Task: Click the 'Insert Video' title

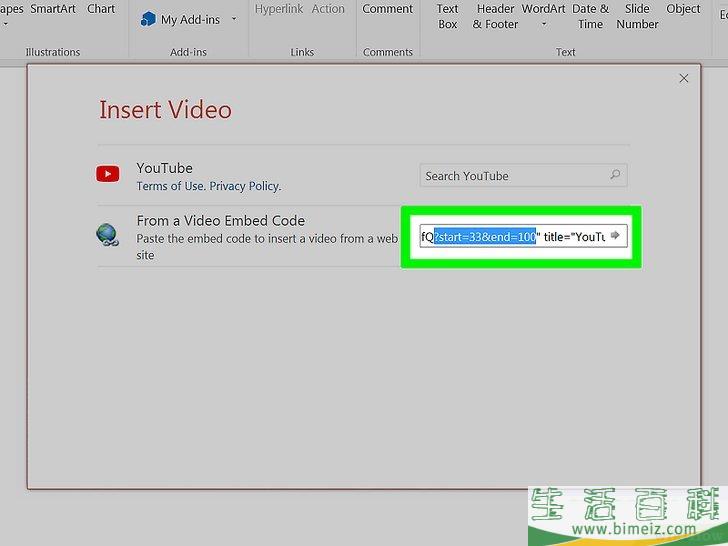Action: point(165,110)
